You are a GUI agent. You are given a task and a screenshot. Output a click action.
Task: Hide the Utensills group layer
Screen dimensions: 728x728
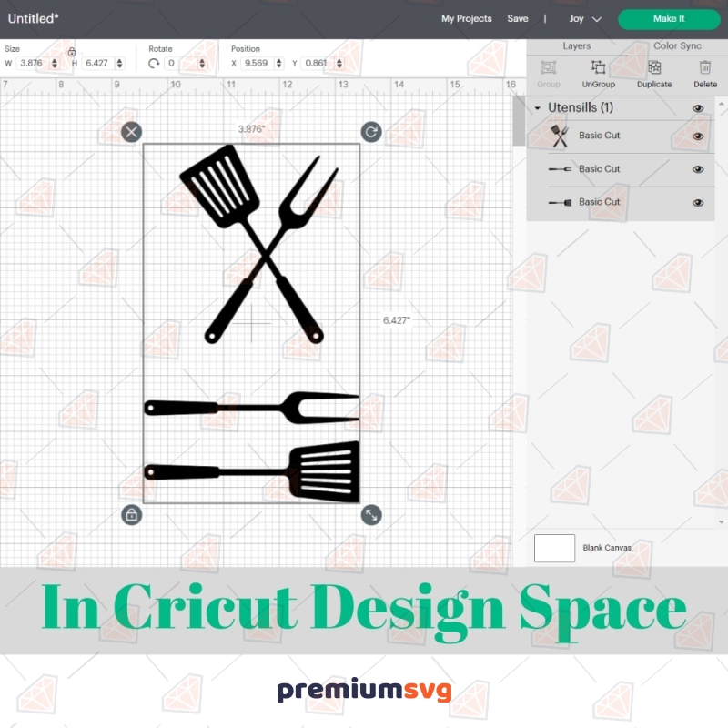tap(697, 107)
